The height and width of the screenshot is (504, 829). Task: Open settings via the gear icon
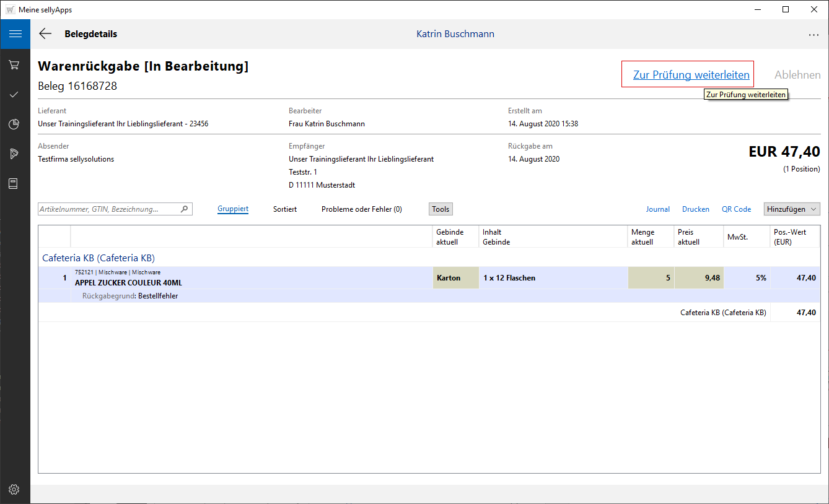[x=14, y=490]
